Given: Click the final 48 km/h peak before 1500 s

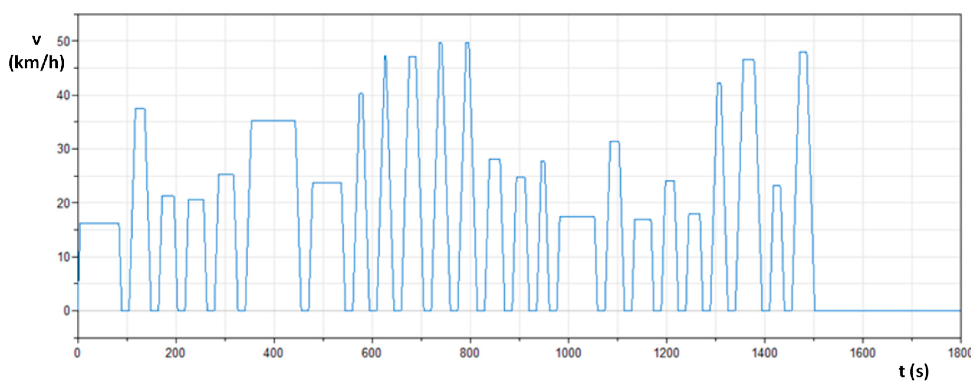Looking at the screenshot, I should [x=803, y=53].
